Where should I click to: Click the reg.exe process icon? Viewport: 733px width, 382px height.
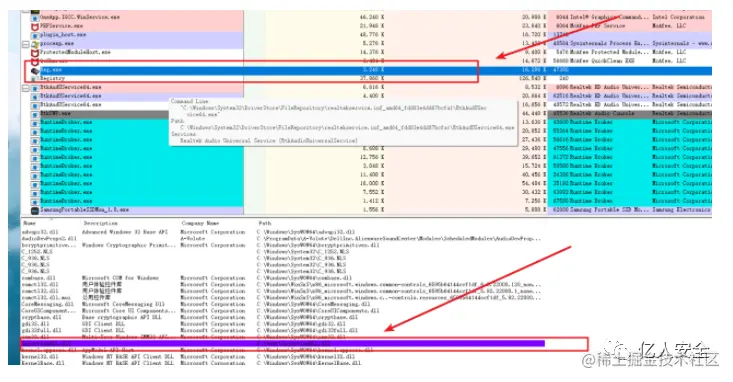click(35, 70)
